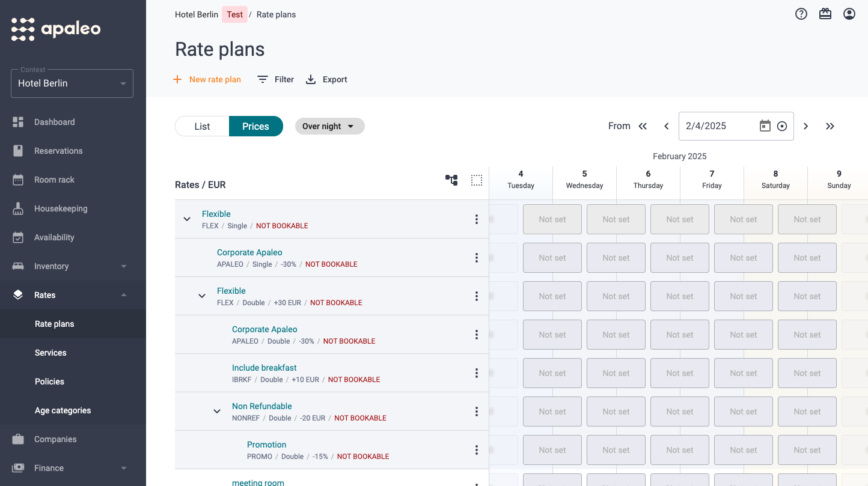Open the Hotel Berlin context dropdown

click(x=72, y=84)
